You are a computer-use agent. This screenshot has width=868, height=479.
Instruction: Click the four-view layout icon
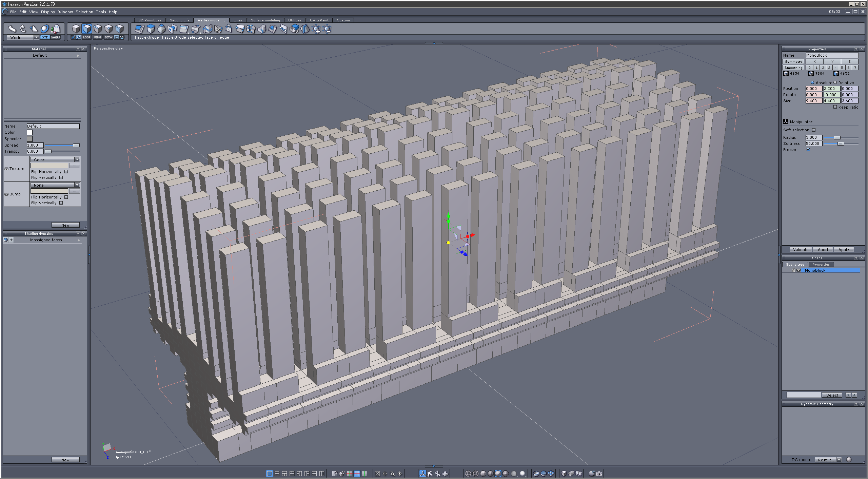click(277, 474)
